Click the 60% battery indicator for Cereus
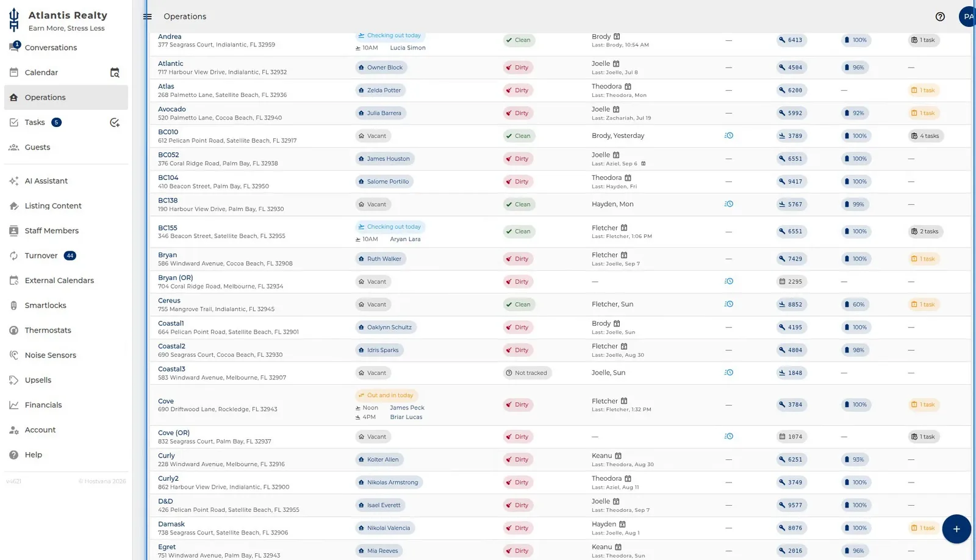The height and width of the screenshot is (560, 976). 855,304
